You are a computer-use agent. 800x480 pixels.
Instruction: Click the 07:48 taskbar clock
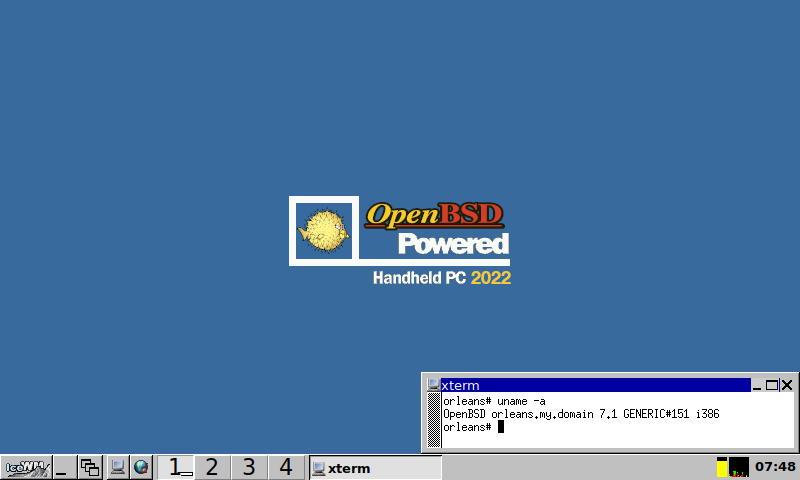(x=775, y=467)
